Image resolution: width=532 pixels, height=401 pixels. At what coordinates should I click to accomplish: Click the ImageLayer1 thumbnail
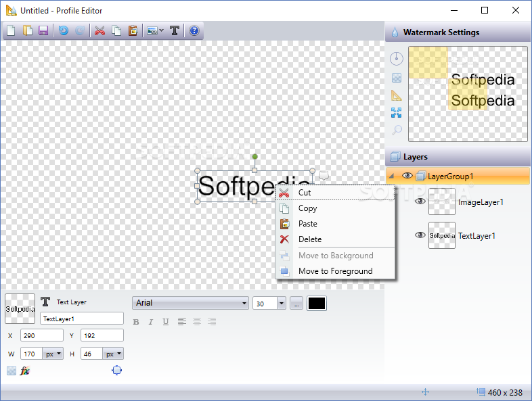point(442,202)
